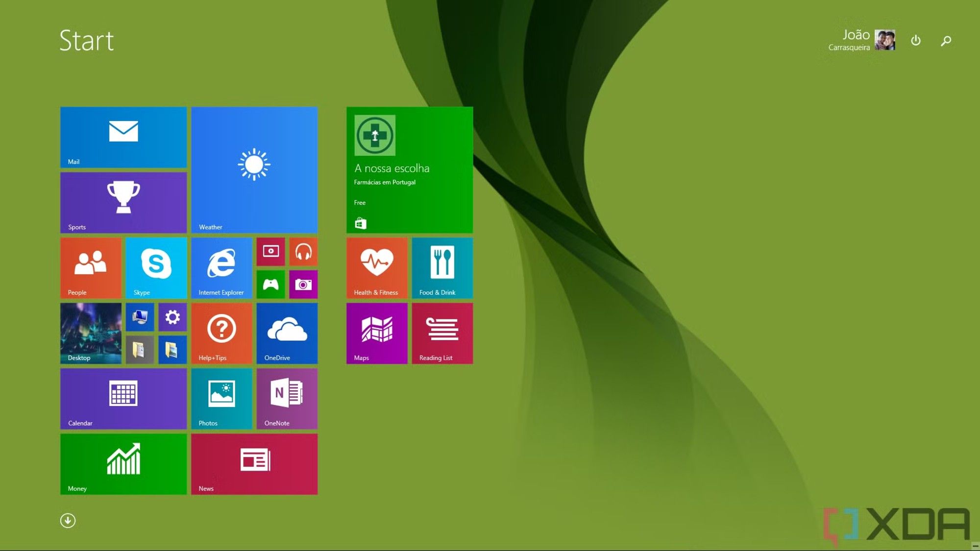Viewport: 980px width, 551px height.
Task: Open the small purple Camera tile
Action: pos(303,284)
